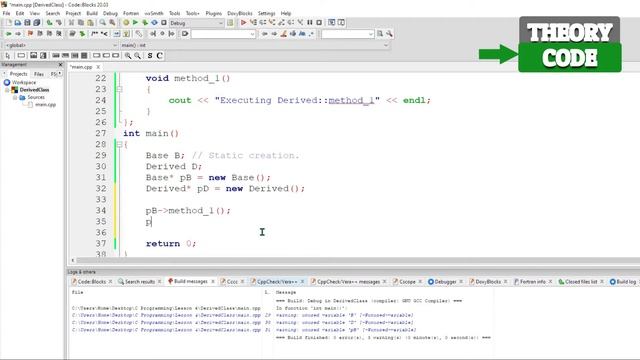This screenshot has height=360, width=640.
Task: Open Find with the magnifier icon
Action: 102,23
